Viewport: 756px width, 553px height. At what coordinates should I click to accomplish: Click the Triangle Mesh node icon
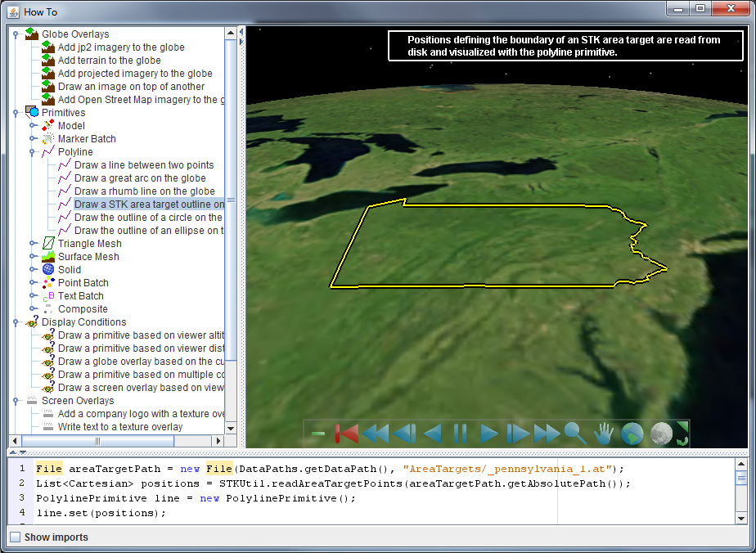tap(48, 243)
